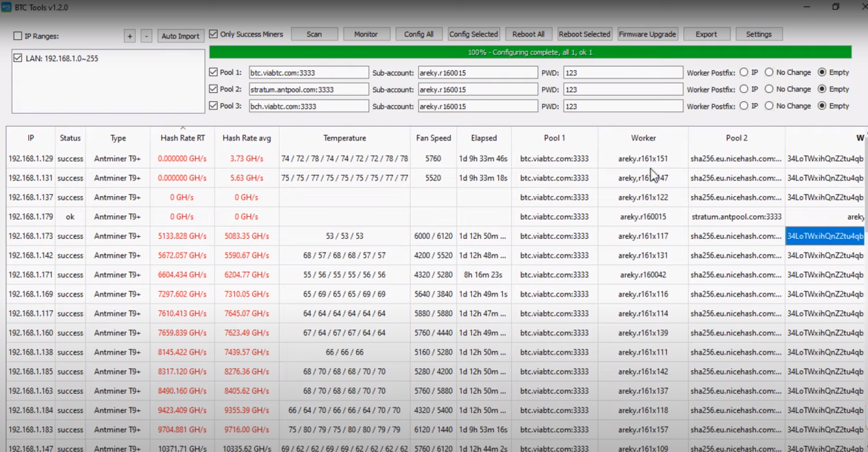Sort by Hash Rate RT column header
Image resolution: width=868 pixels, height=452 pixels.
(182, 138)
